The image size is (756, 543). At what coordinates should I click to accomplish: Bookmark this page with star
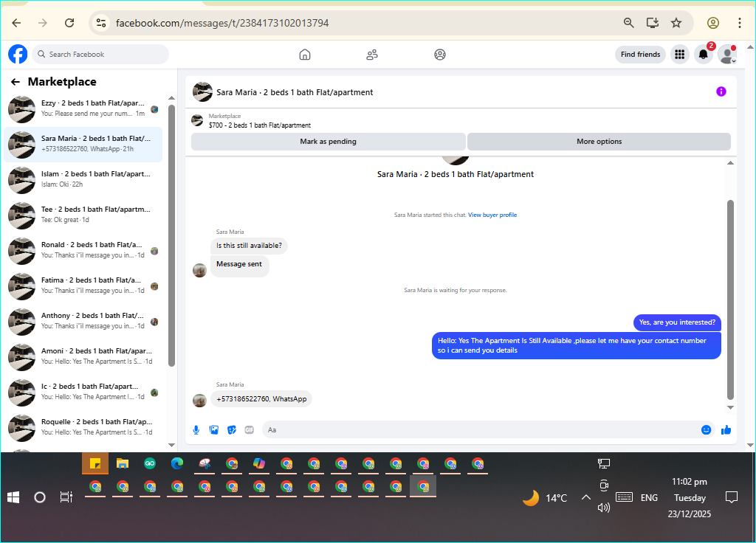(x=676, y=23)
